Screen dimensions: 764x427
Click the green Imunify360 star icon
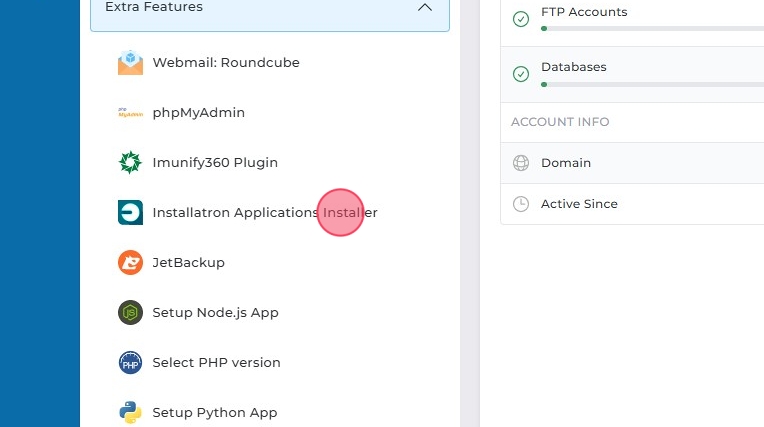click(x=130, y=162)
